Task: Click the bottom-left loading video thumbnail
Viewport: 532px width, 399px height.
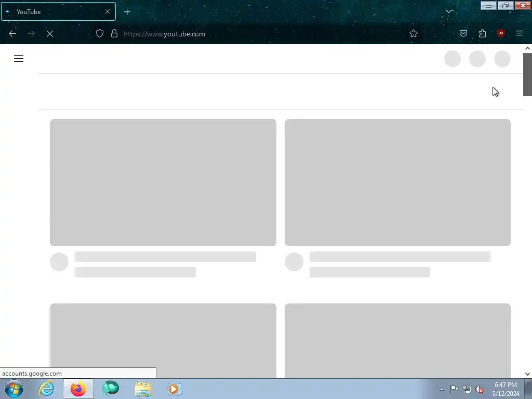Action: (163, 341)
